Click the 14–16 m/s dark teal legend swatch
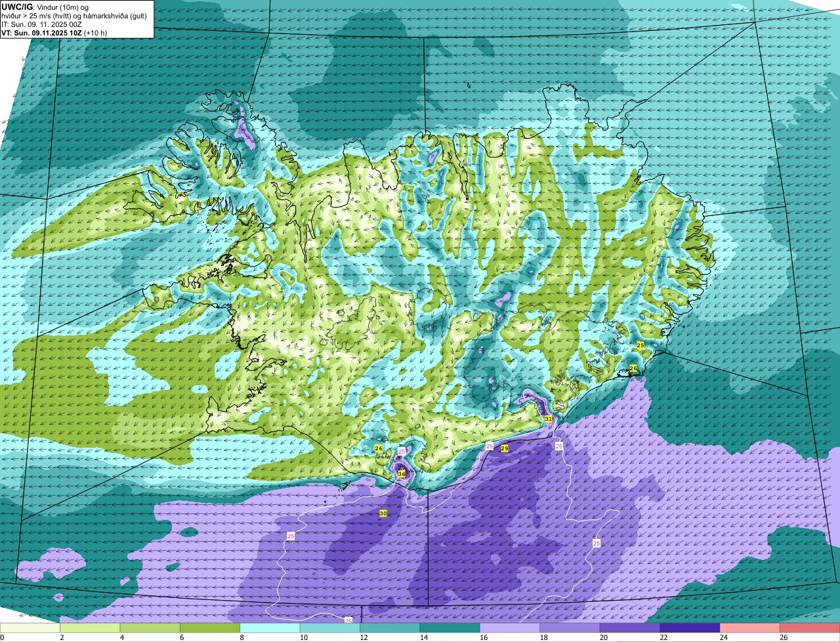Viewport: 840px width, 642px height. [x=450, y=628]
